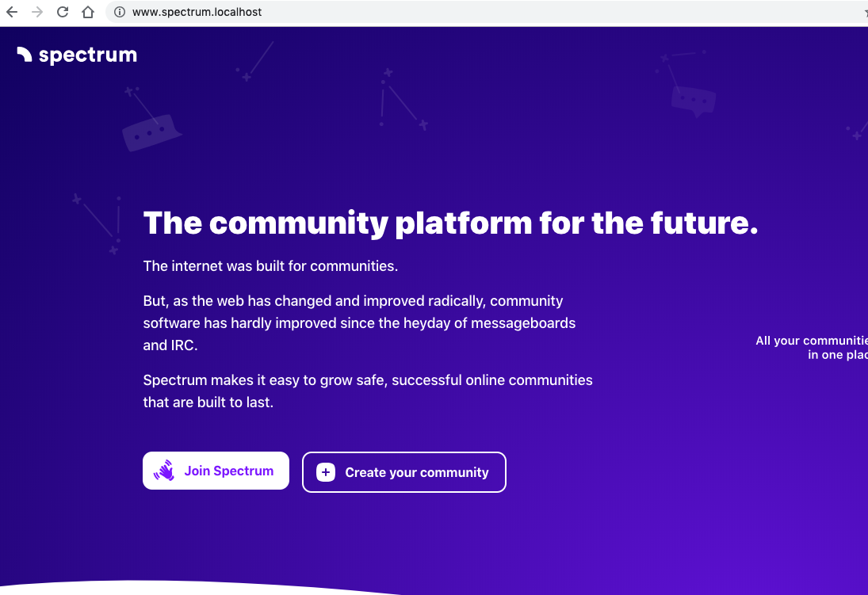
Task: Click the Create your community button
Action: 404,472
